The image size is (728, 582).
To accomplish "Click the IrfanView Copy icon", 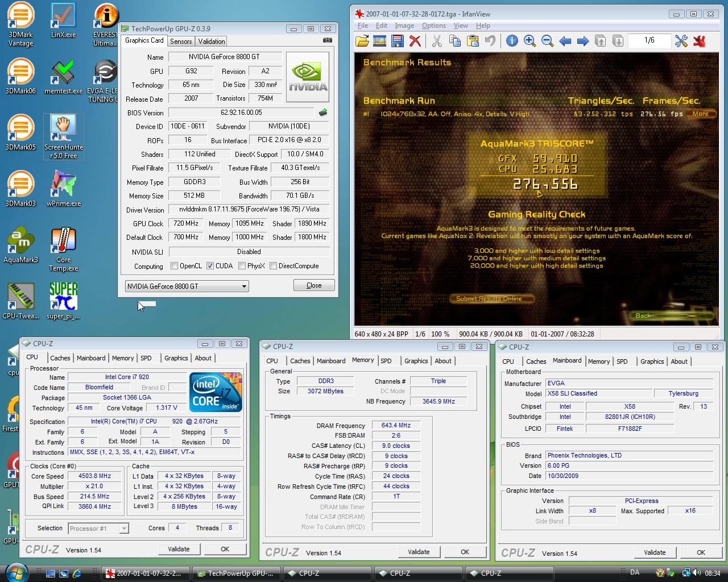I will (454, 41).
